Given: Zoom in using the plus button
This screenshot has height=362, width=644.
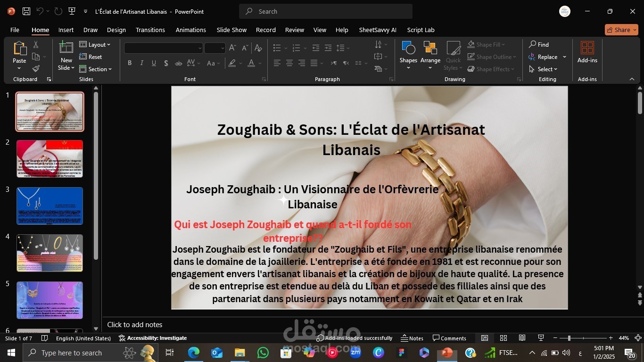Looking at the screenshot, I should click(x=611, y=338).
